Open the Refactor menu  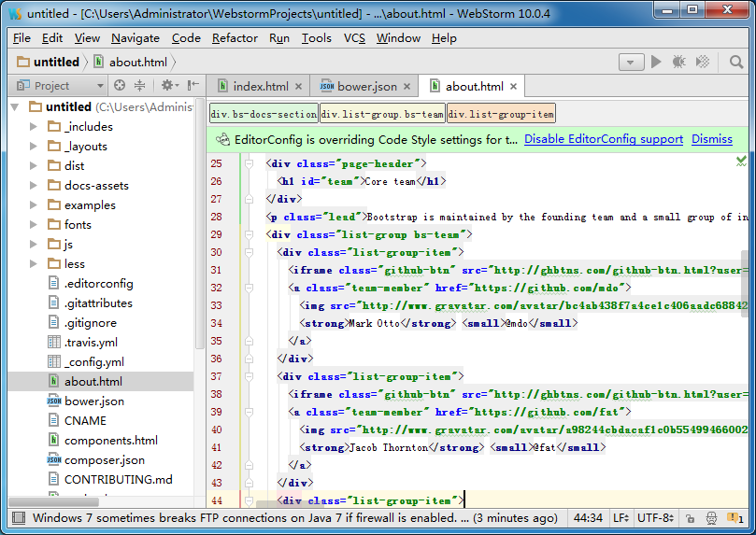(x=235, y=38)
